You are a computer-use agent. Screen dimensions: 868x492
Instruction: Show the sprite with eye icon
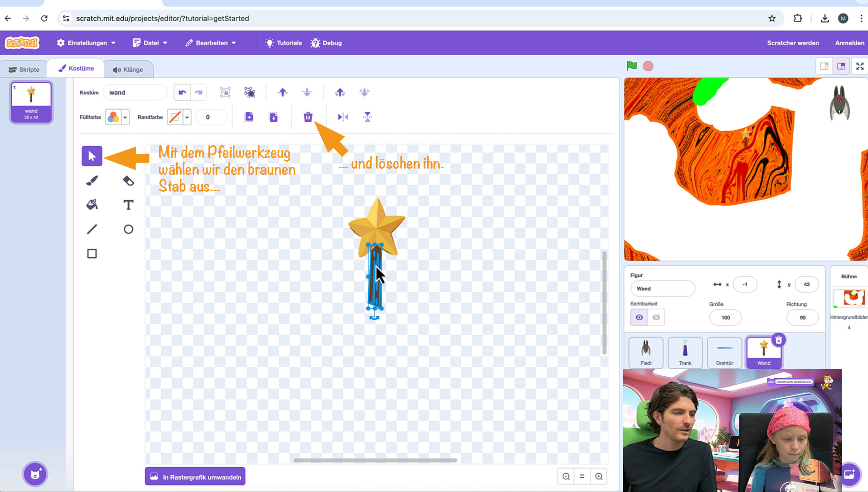pos(639,317)
